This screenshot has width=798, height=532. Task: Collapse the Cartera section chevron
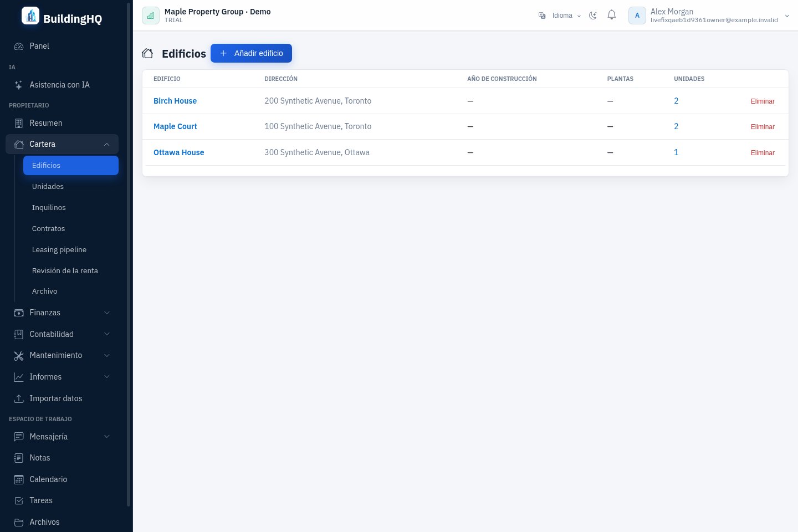[x=107, y=145]
